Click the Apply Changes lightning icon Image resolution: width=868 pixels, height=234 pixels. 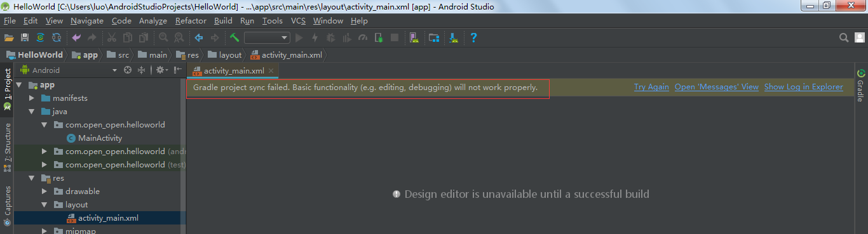pyautogui.click(x=315, y=38)
